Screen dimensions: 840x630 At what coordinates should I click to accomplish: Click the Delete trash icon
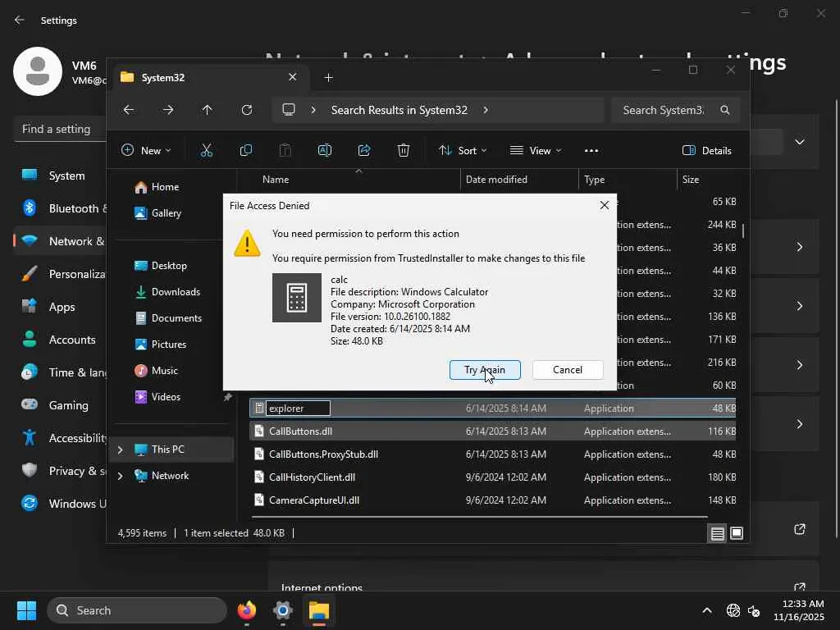pos(404,151)
